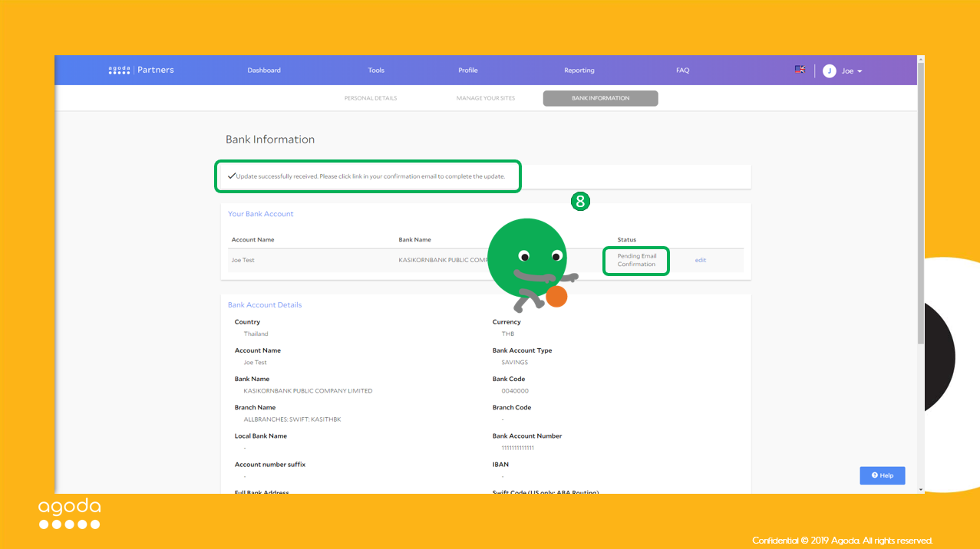The image size is (980, 549).
Task: Click the edit link for Joe Test
Action: pos(701,260)
